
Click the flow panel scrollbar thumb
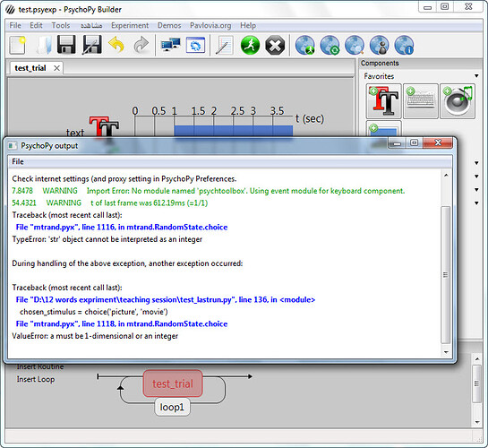476,383
